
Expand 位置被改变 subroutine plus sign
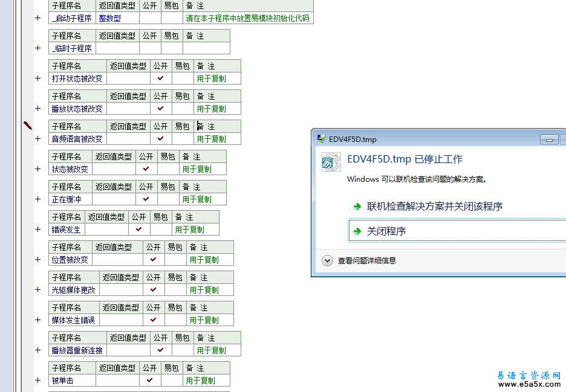[x=38, y=260]
